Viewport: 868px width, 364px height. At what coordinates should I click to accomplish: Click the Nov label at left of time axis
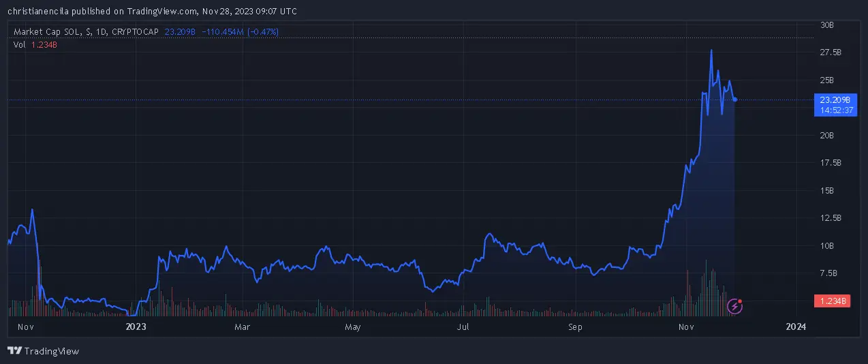[25, 327]
